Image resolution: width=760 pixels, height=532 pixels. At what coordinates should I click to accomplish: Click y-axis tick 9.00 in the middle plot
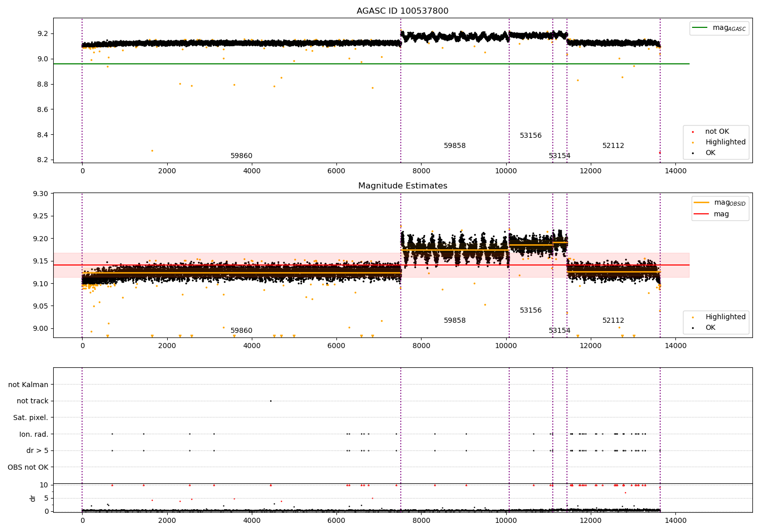coord(41,328)
